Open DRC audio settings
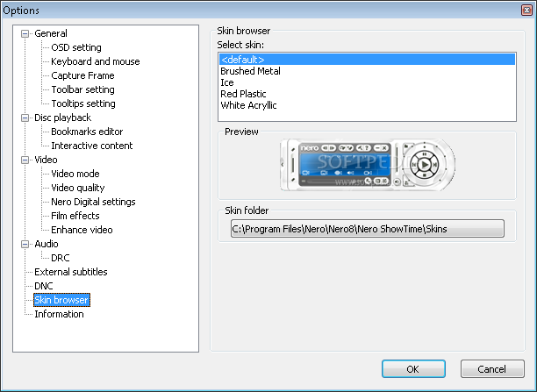The height and width of the screenshot is (392, 537). point(61,258)
